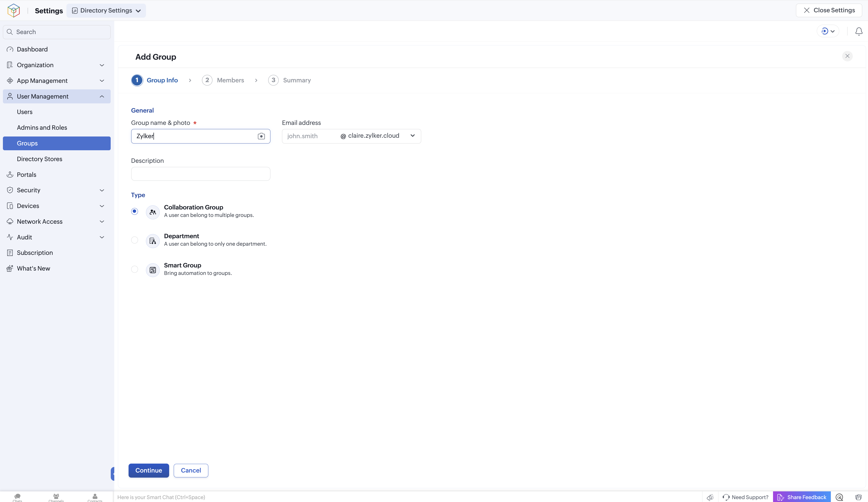Image resolution: width=868 pixels, height=502 pixels.
Task: Click the sidebar collapse handle
Action: point(113,474)
